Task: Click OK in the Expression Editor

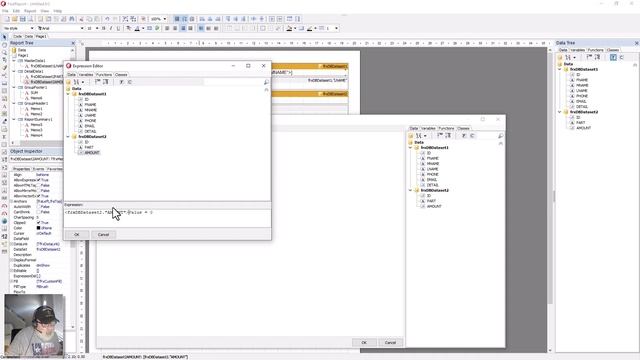Action: pyautogui.click(x=77, y=235)
